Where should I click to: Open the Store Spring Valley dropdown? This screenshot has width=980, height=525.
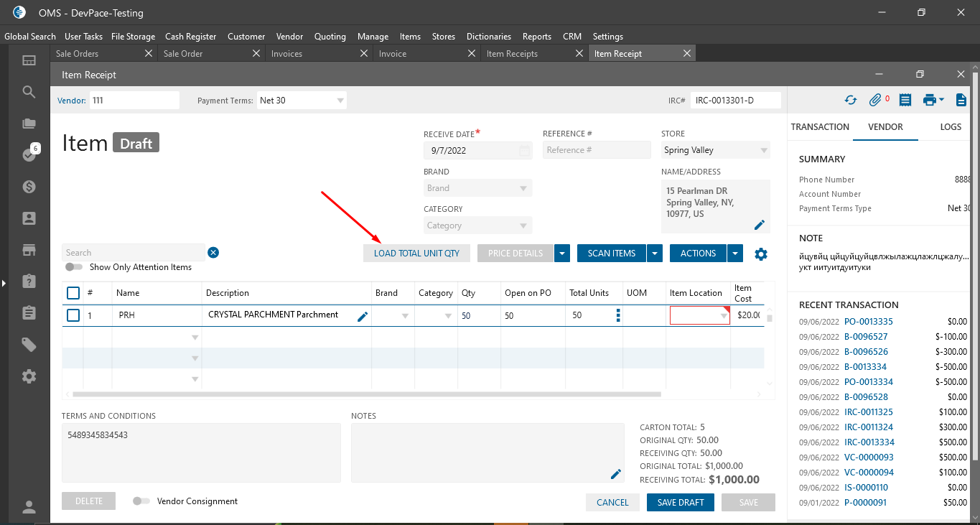(x=762, y=150)
